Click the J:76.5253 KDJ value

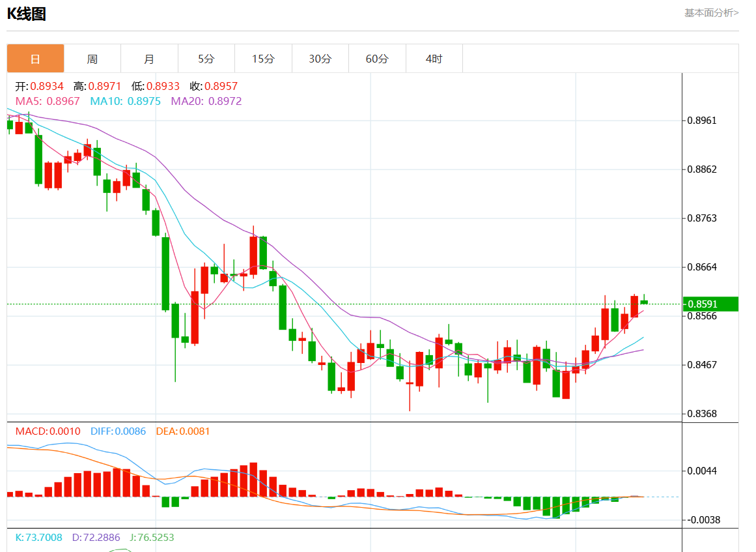pyautogui.click(x=152, y=538)
